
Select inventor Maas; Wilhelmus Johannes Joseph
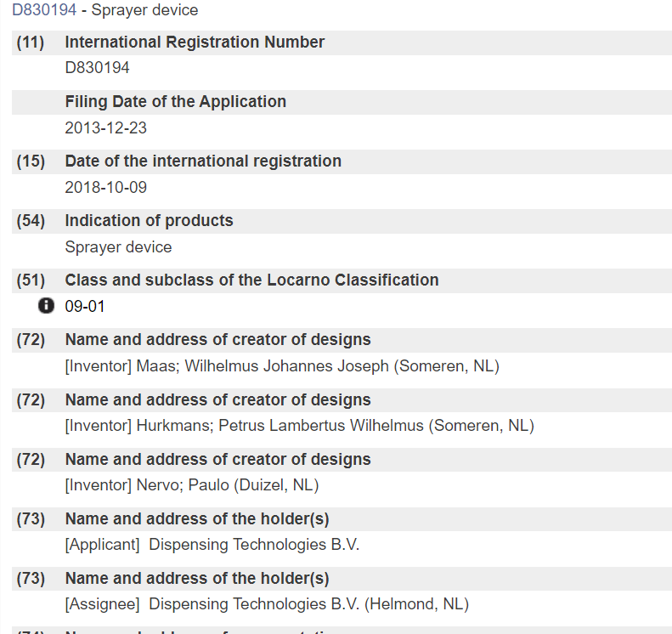(x=282, y=366)
